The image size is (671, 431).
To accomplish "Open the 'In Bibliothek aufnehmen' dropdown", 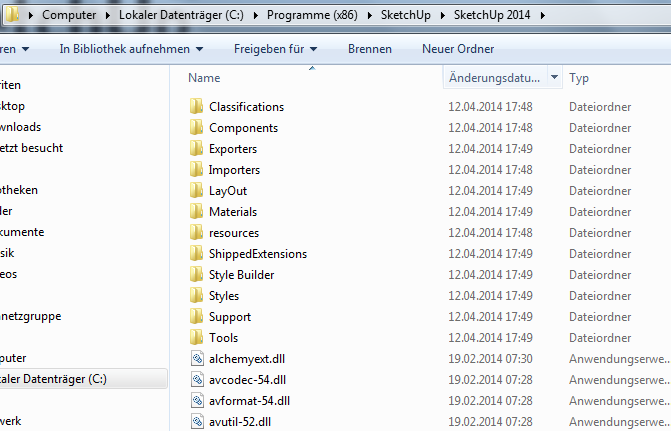I will tap(131, 48).
